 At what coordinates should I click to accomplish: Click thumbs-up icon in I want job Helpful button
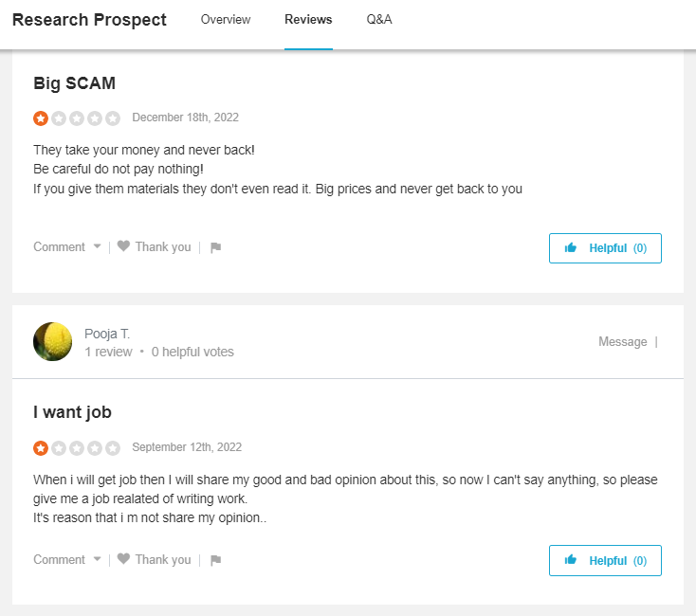point(571,560)
